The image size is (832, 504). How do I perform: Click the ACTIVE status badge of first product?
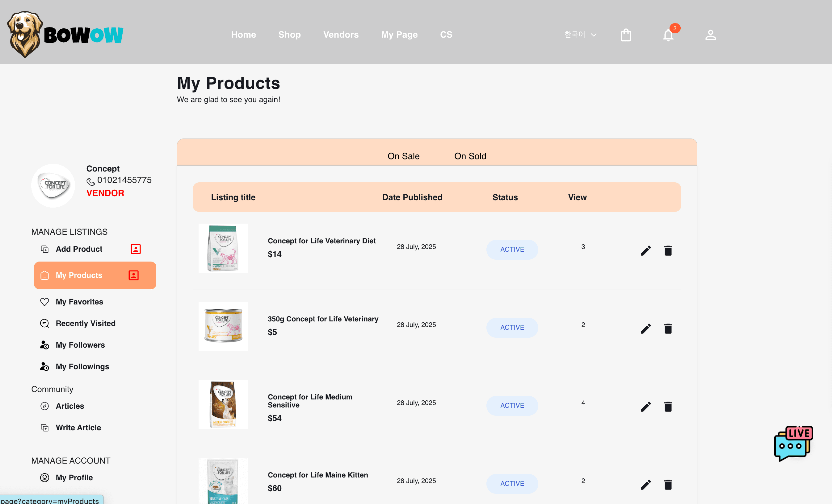512,249
